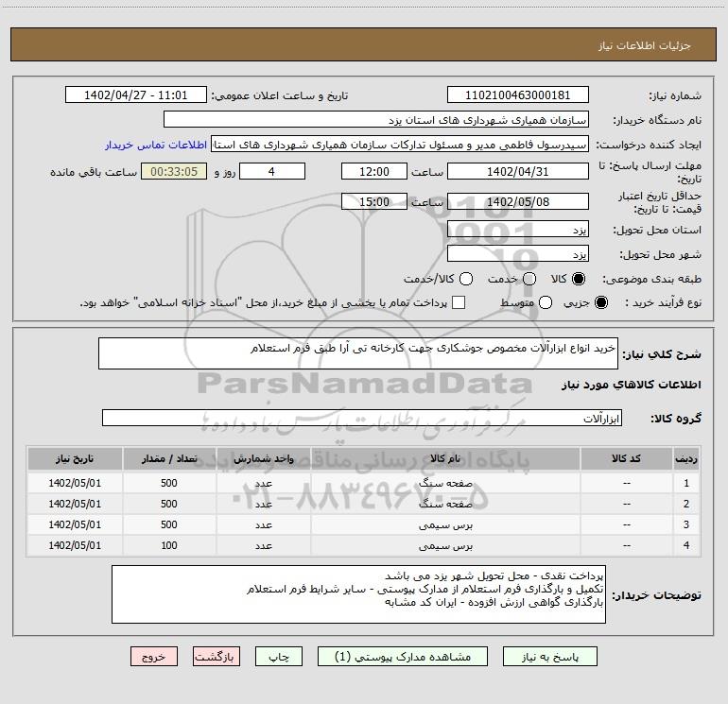The image size is (728, 704).
Task: Click the واحد شمارش column header
Action: click(263, 458)
